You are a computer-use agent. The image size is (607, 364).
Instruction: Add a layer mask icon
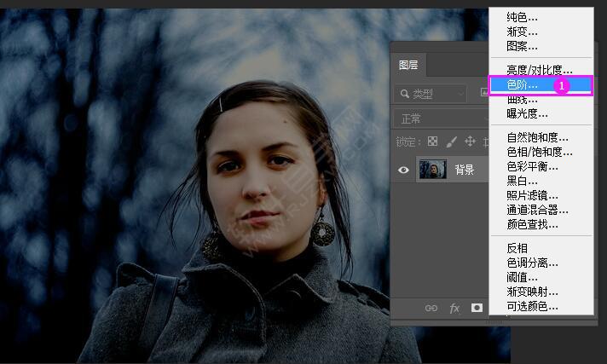click(477, 308)
